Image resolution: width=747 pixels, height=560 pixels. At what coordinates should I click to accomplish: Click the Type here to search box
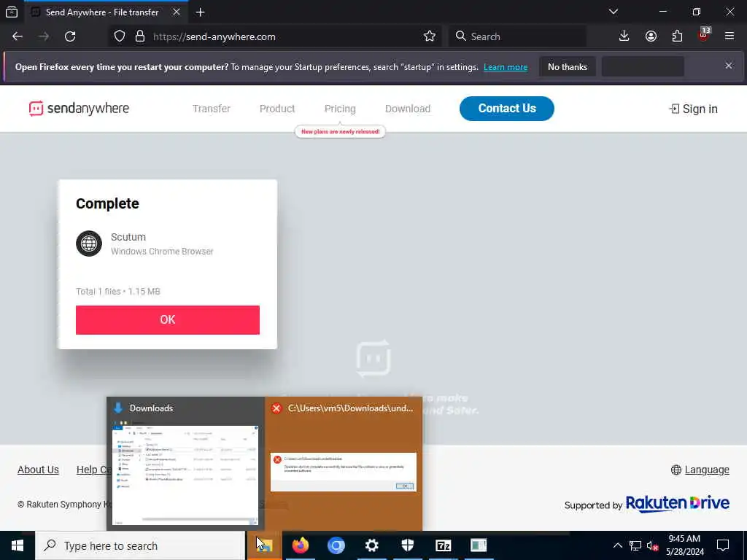[141, 545]
